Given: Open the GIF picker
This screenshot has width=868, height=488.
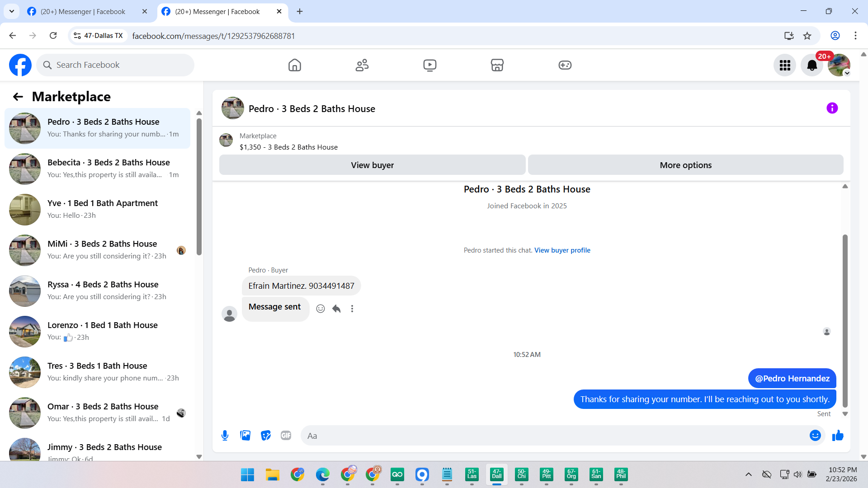Looking at the screenshot, I should 286,436.
